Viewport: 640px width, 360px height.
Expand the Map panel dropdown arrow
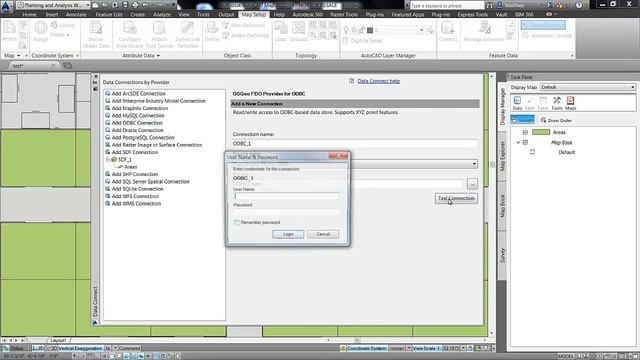click(18, 56)
